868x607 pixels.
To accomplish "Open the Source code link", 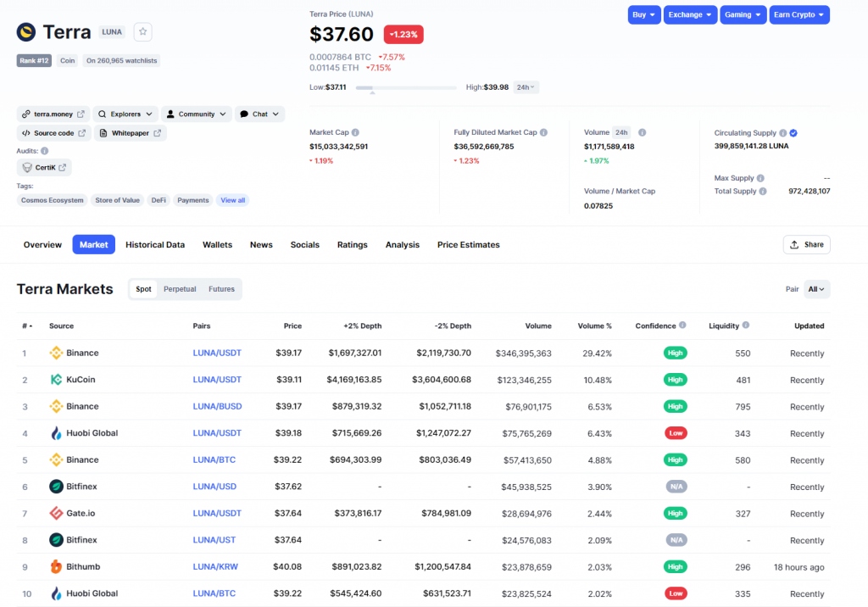I will 53,133.
